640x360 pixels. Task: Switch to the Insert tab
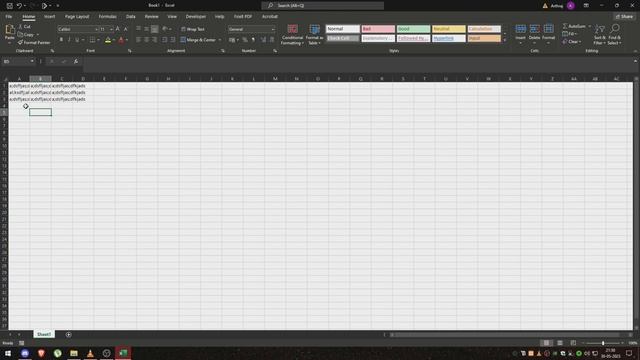click(x=49, y=17)
